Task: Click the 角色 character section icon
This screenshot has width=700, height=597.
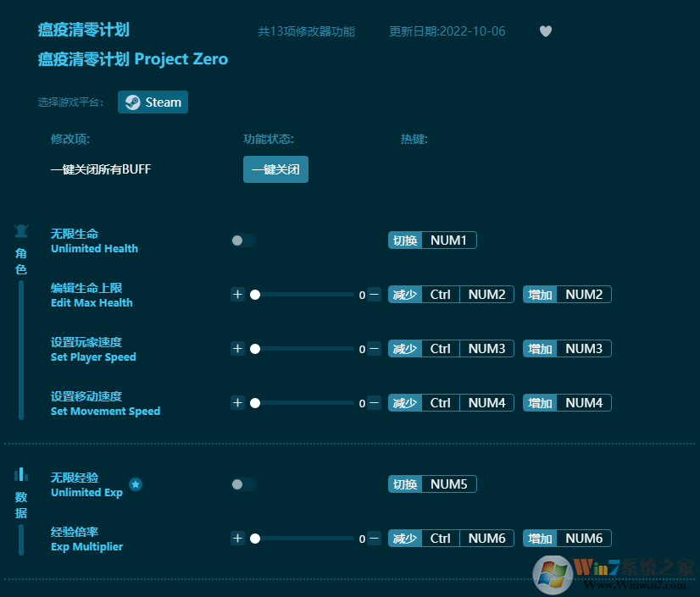Action: [20, 229]
